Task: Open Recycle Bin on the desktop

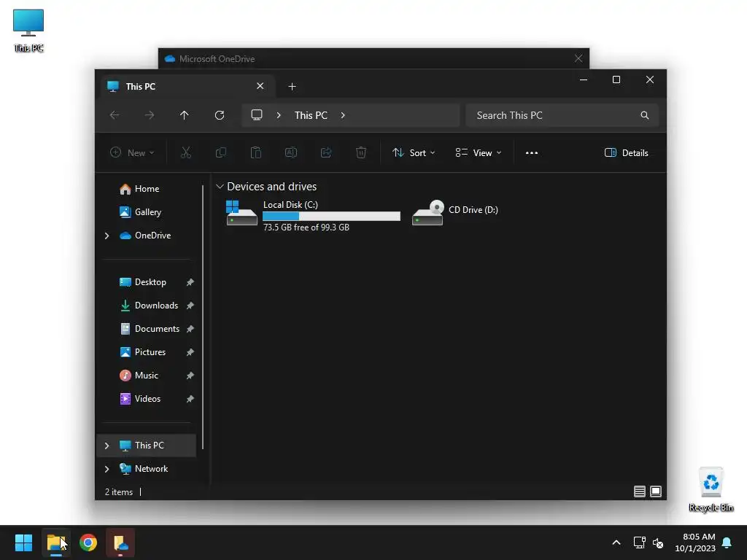Action: click(711, 489)
